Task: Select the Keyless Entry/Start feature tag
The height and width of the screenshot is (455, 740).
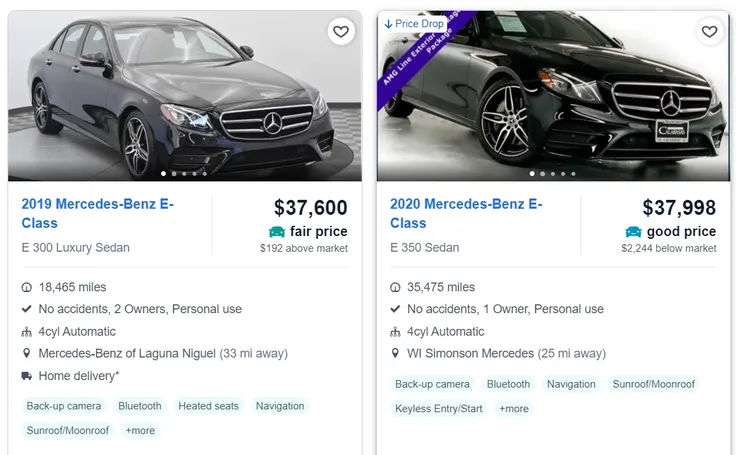Action: point(438,409)
